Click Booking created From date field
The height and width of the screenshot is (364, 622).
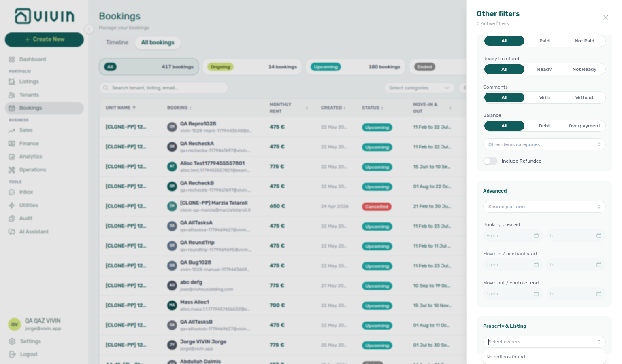point(513,235)
